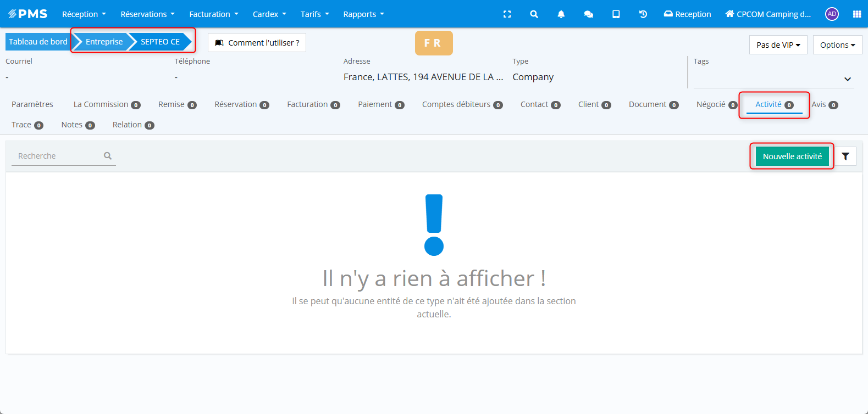Open the Pas de VIP dropdown
This screenshot has height=414, width=868.
[778, 45]
